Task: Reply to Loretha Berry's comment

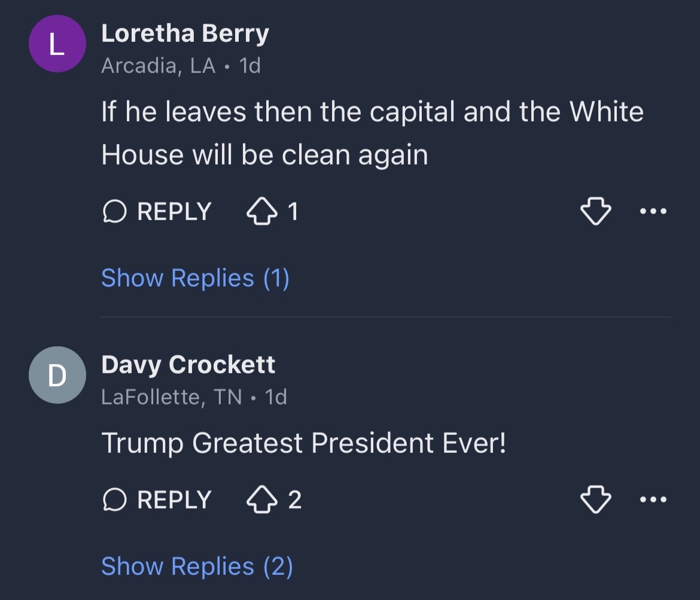Action: [x=158, y=212]
